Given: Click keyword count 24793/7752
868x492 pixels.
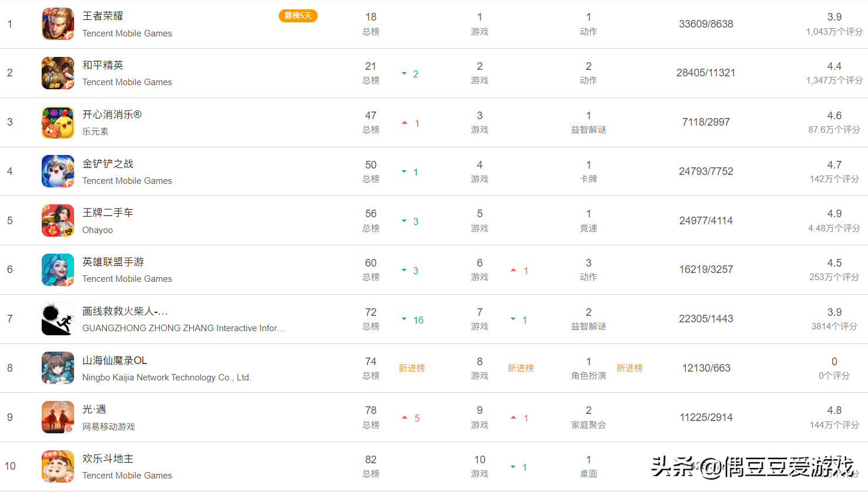Looking at the screenshot, I should (x=706, y=171).
